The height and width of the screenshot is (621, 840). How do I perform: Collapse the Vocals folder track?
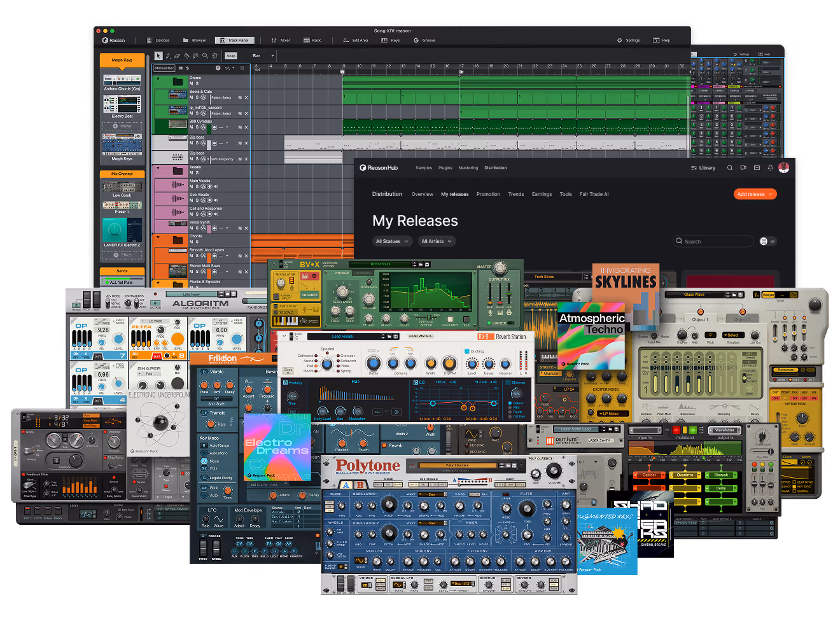click(158, 168)
